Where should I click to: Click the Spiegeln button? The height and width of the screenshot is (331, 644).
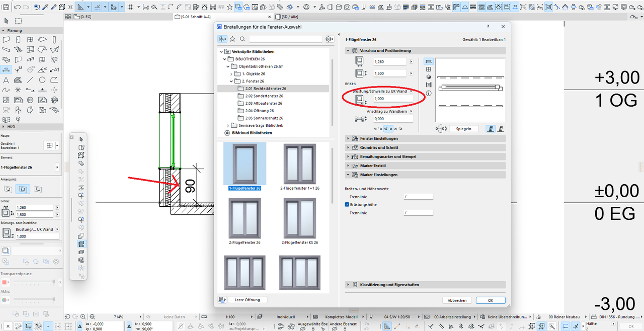coord(463,129)
